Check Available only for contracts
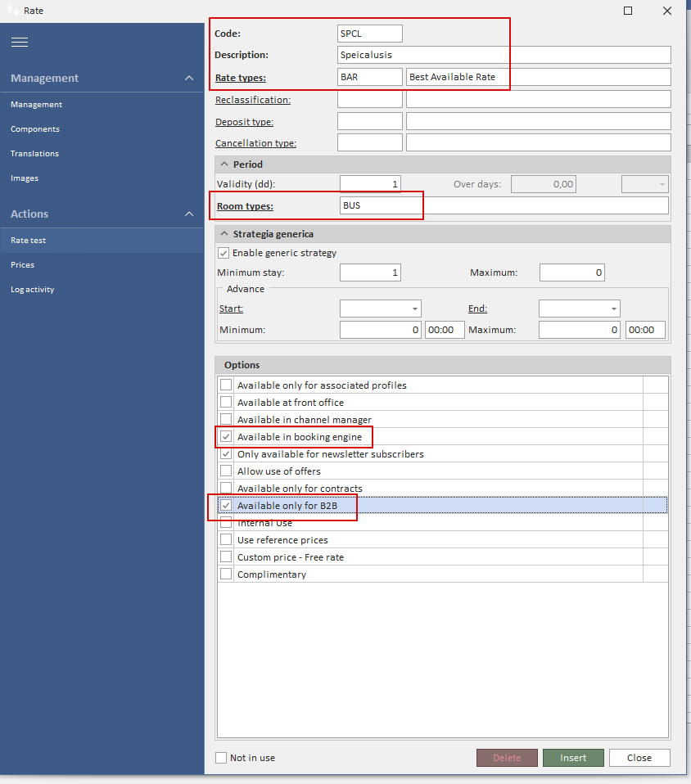 (226, 488)
